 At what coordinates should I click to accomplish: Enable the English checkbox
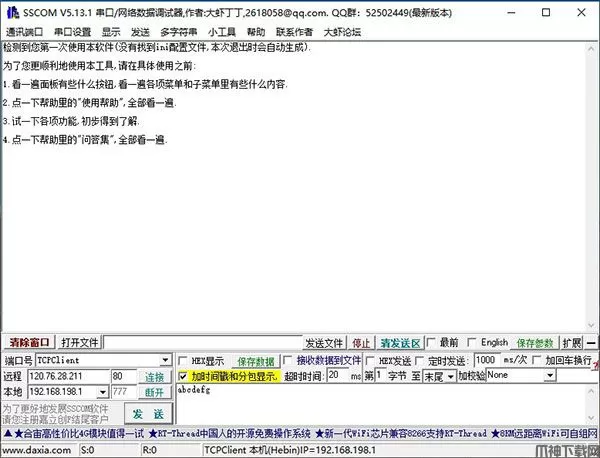pos(473,343)
